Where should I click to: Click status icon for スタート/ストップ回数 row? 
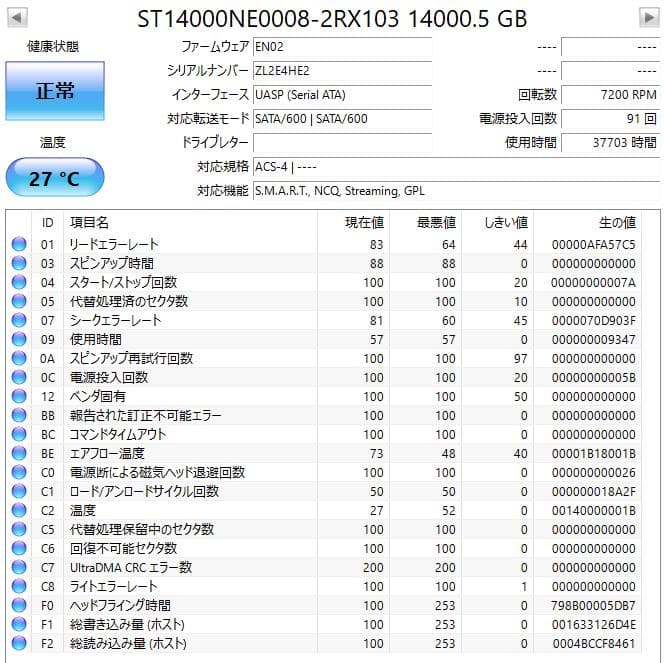point(19,282)
